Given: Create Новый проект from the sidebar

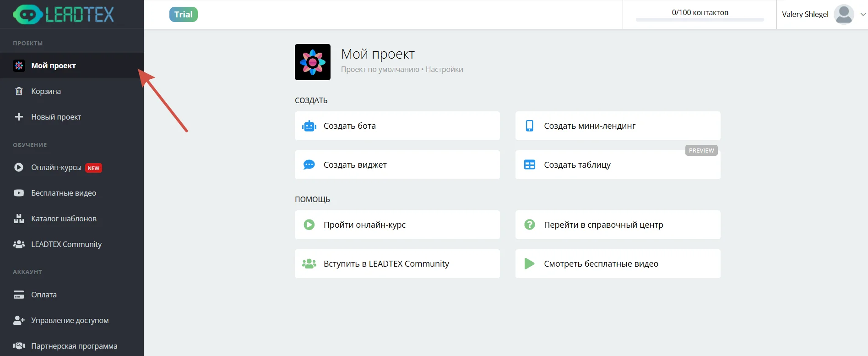Looking at the screenshot, I should click(72, 117).
